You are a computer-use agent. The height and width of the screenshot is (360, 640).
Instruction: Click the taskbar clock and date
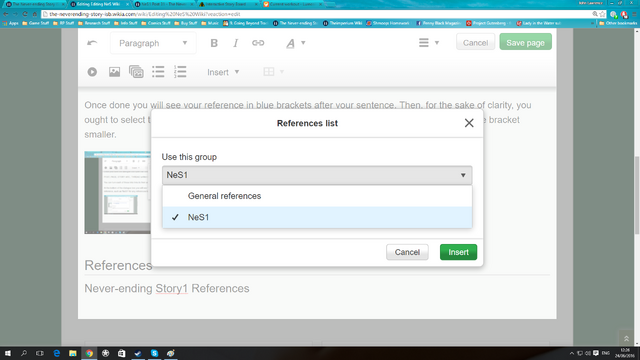tap(625, 353)
